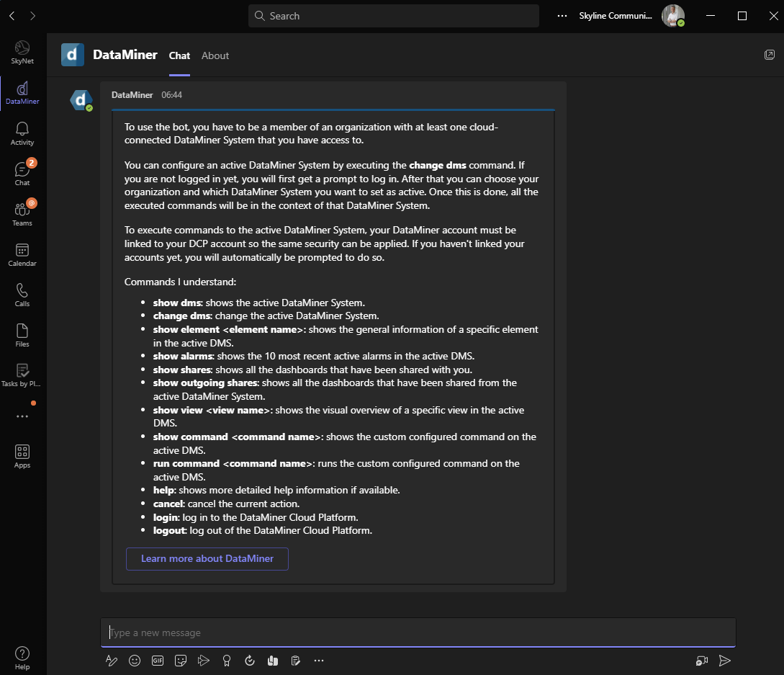The image size is (784, 675).
Task: Open the Teams section
Action: (22, 214)
